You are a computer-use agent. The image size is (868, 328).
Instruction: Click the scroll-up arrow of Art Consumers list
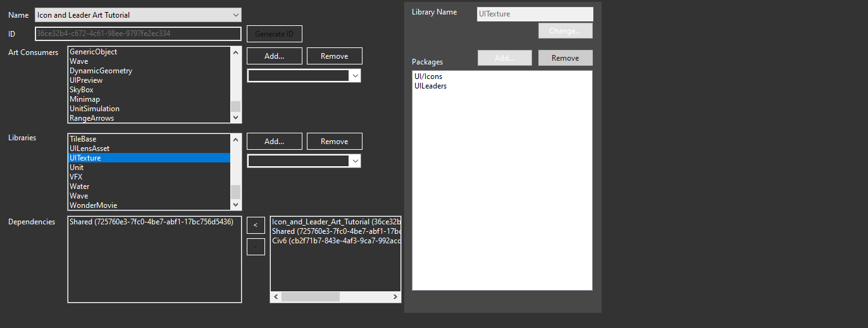point(236,52)
